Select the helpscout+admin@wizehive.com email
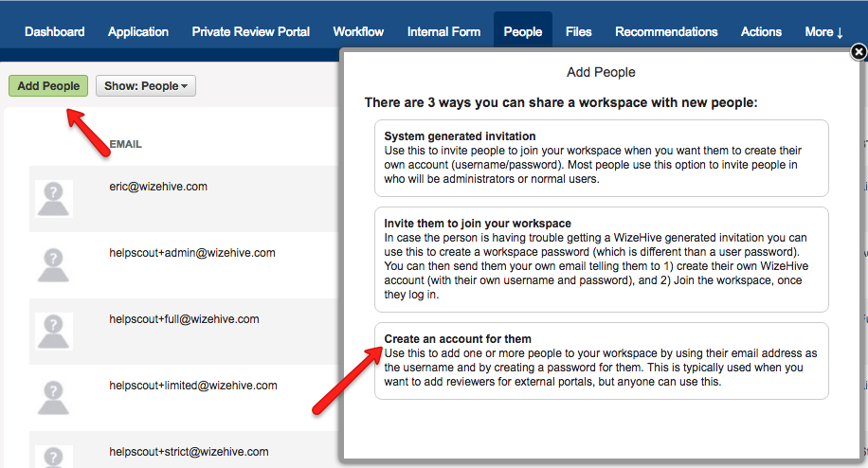 coord(192,253)
